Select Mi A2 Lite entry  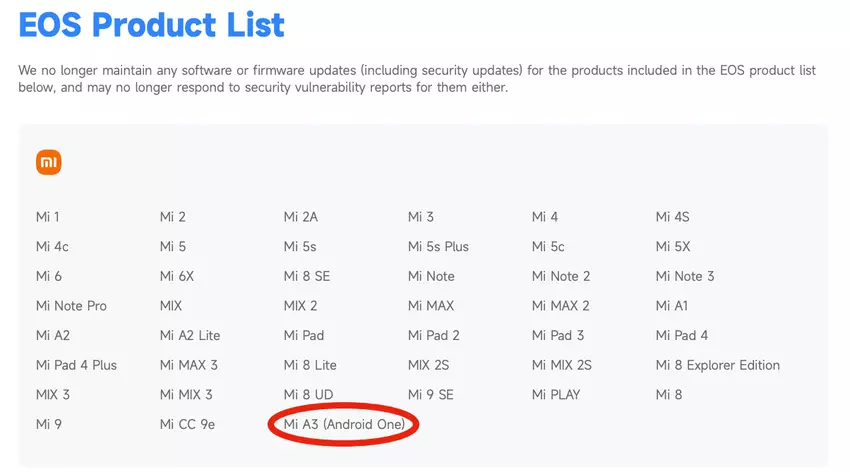coord(190,336)
